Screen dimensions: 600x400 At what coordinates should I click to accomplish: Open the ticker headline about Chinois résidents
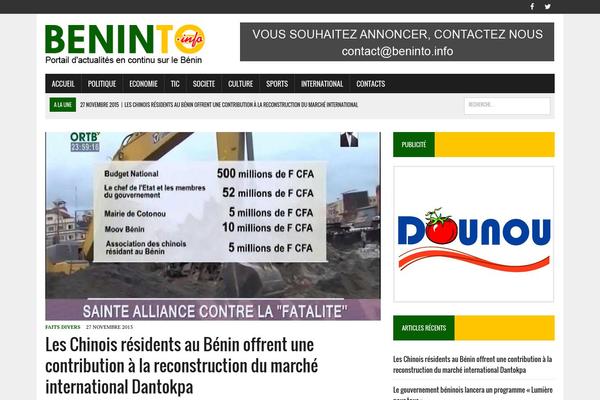tap(241, 105)
